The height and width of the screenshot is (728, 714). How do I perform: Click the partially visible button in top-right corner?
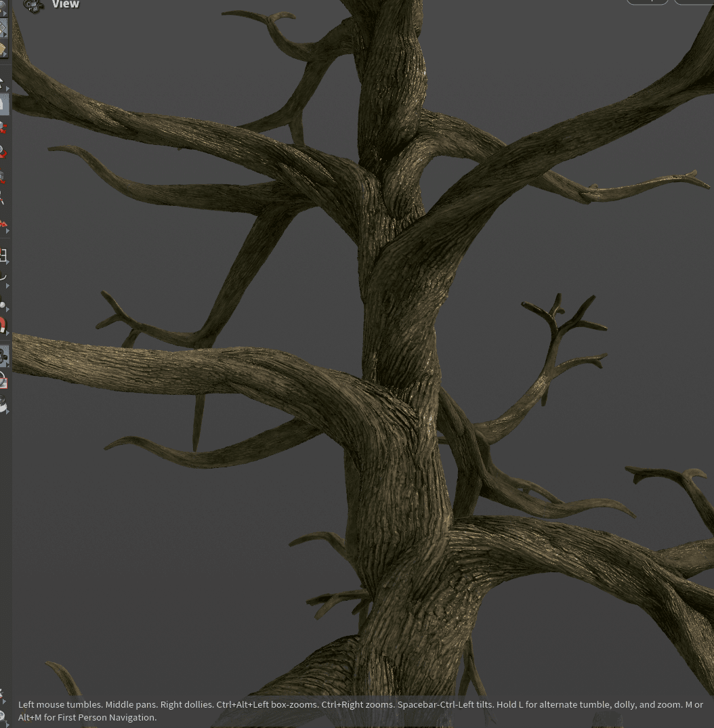(x=698, y=1)
